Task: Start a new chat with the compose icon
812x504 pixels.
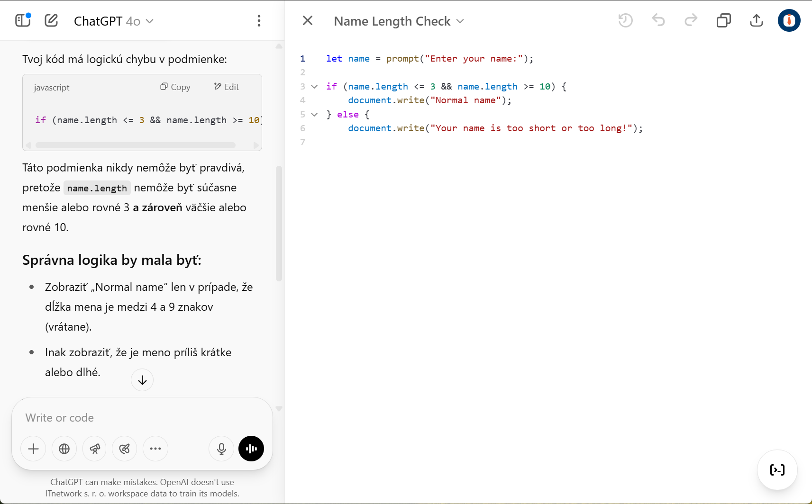Action: pyautogui.click(x=51, y=20)
